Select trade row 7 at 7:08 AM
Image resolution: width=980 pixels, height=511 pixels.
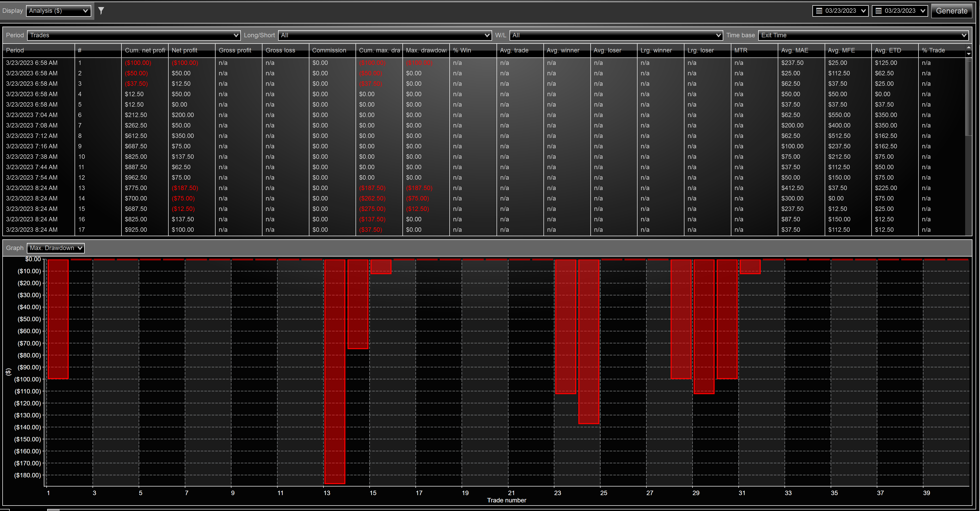(x=484, y=125)
